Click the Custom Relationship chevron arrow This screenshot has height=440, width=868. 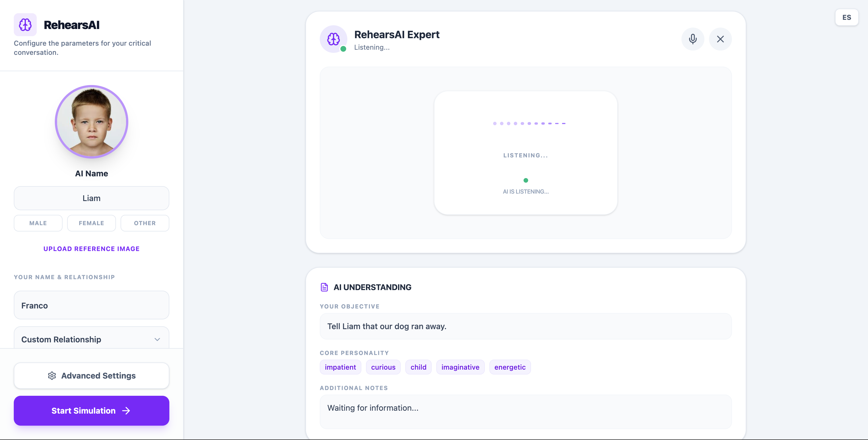pyautogui.click(x=157, y=339)
